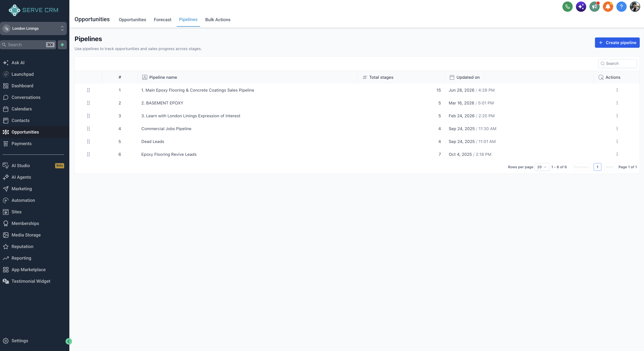This screenshot has width=644, height=351.
Task: Open the Bulk Actions tab
Action: (218, 20)
